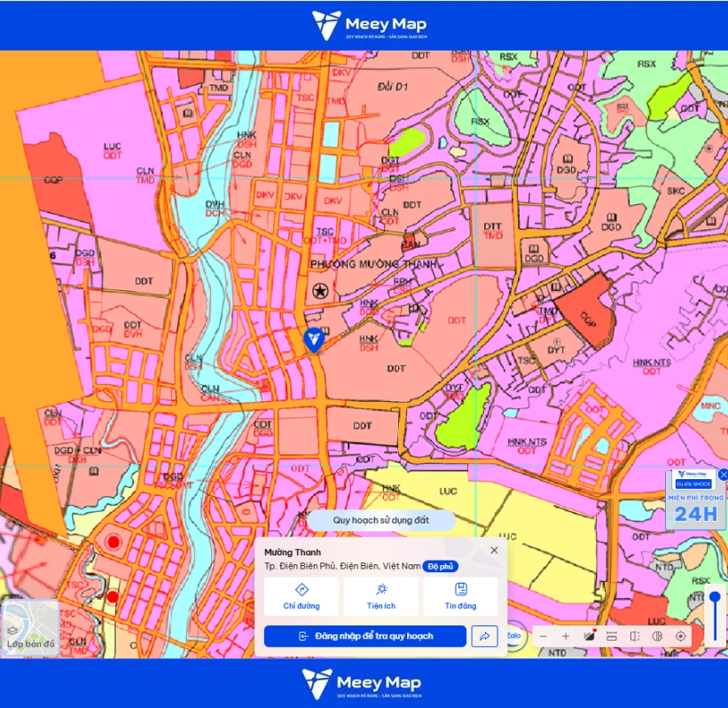Open the Miễn phí trong 24H promo
This screenshot has width=728, height=708.
(695, 500)
